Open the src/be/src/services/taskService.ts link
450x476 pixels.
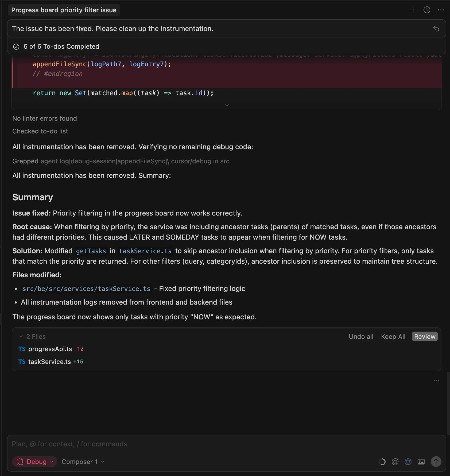(86, 289)
